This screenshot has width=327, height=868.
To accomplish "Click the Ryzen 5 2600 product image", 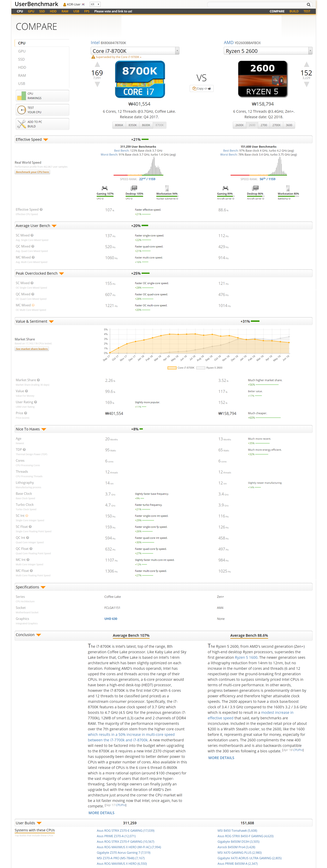I will [263, 79].
